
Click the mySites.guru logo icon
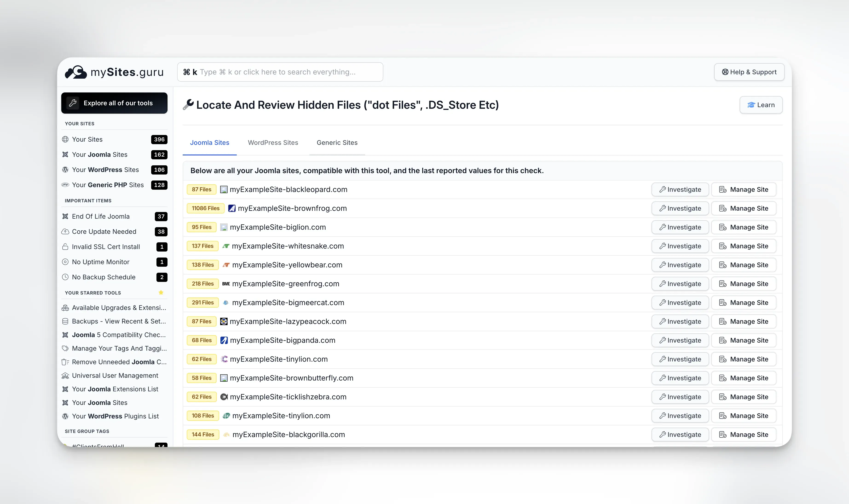[75, 72]
